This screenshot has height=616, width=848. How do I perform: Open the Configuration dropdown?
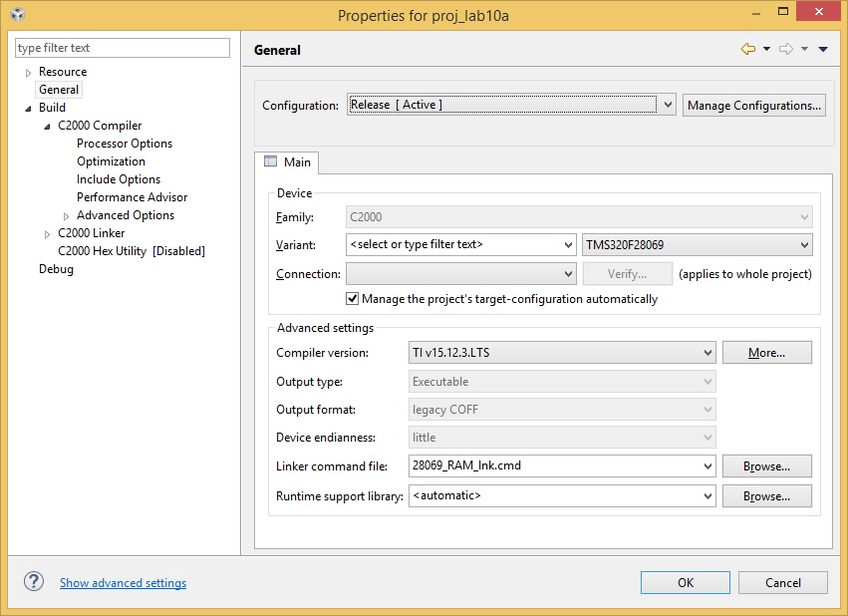(x=667, y=105)
